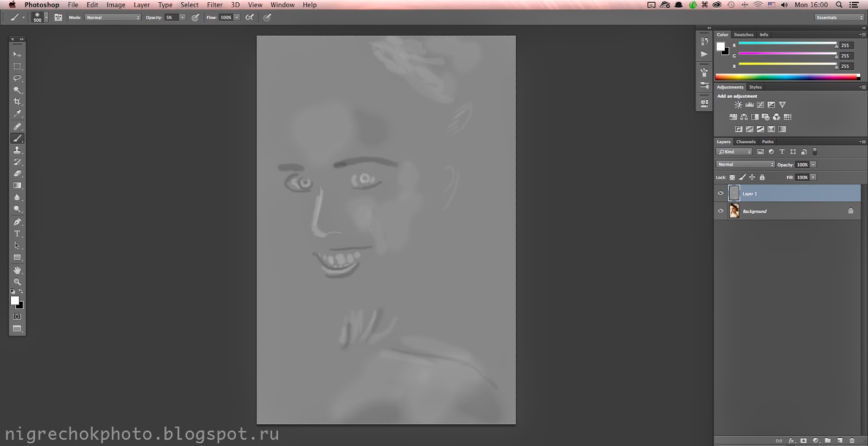
Task: Select the Move tool
Action: [17, 54]
